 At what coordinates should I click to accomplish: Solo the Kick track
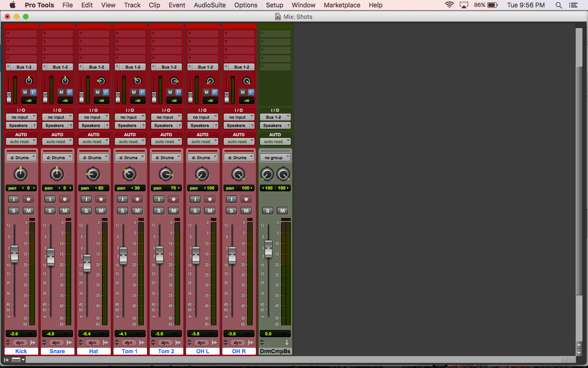click(13, 211)
